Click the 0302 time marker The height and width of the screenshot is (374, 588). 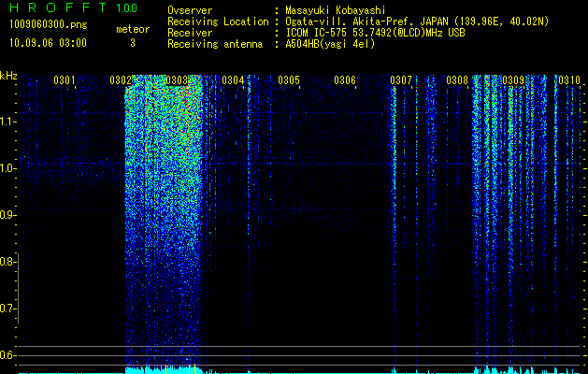121,79
